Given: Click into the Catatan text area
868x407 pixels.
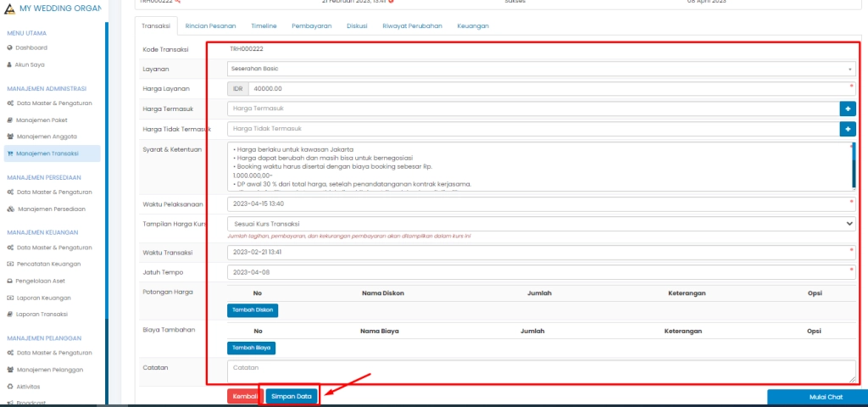Looking at the screenshot, I should point(541,371).
